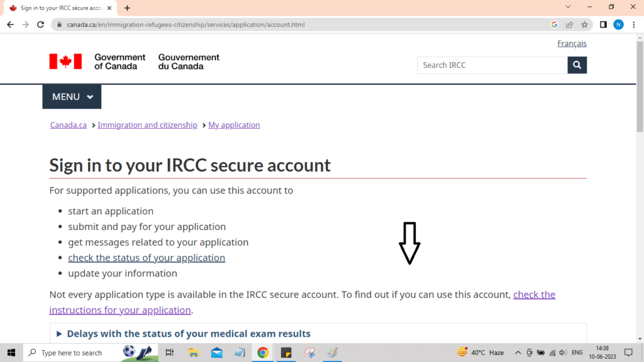Image resolution: width=644 pixels, height=362 pixels.
Task: Expand the MENU dropdown
Action: (x=72, y=97)
